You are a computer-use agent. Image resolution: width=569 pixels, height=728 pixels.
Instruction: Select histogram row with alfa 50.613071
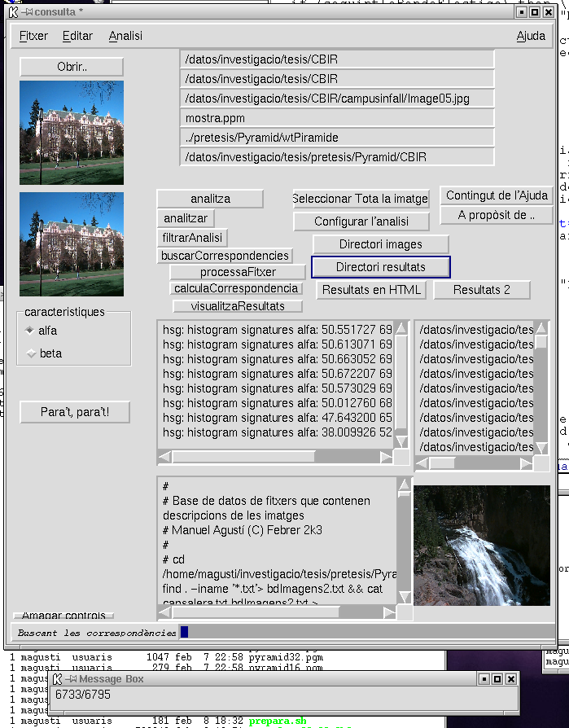click(x=277, y=344)
